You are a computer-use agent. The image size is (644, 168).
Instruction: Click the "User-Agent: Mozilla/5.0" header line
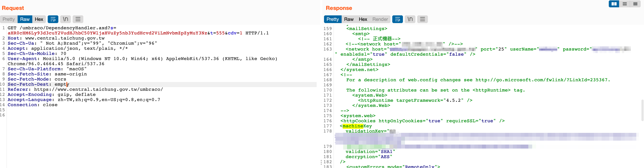click(143, 59)
